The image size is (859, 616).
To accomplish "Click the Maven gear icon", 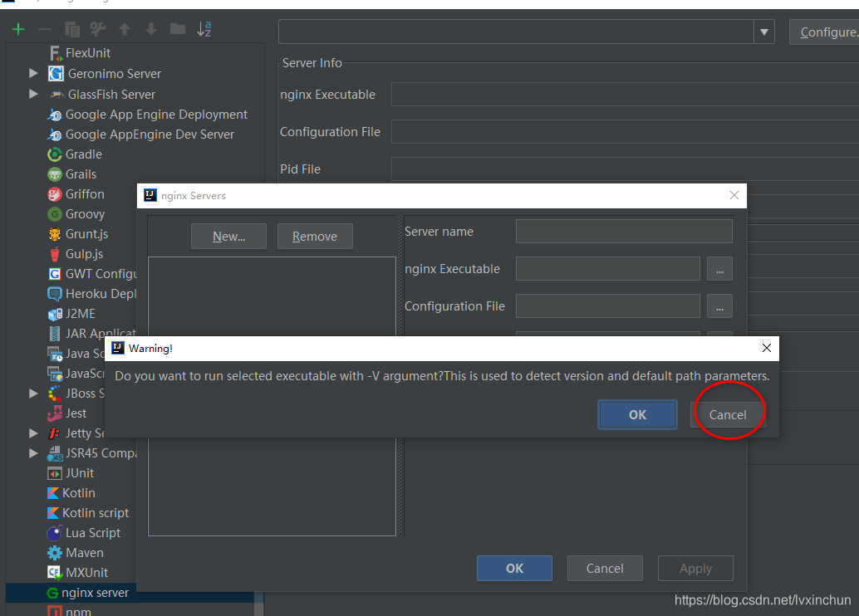I will coord(54,552).
